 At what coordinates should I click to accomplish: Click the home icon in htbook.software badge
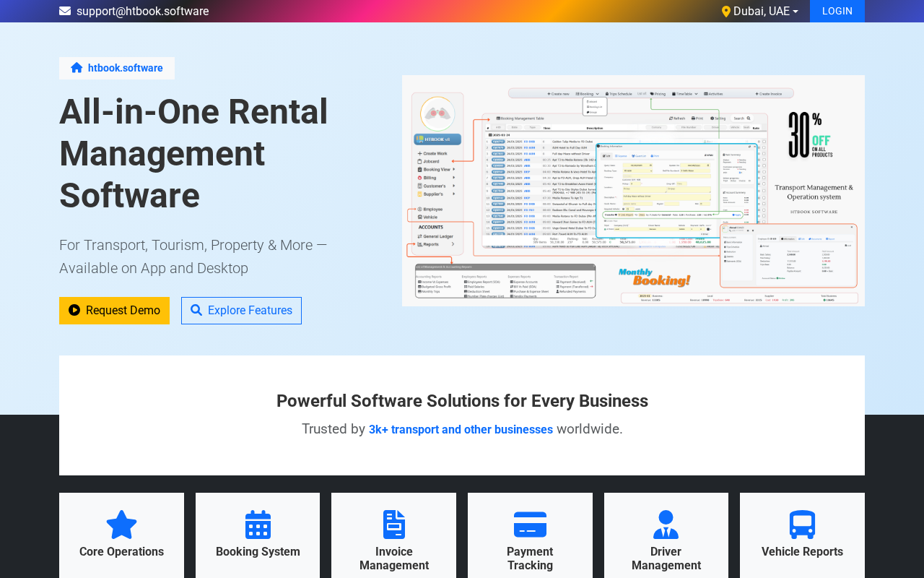point(77,68)
